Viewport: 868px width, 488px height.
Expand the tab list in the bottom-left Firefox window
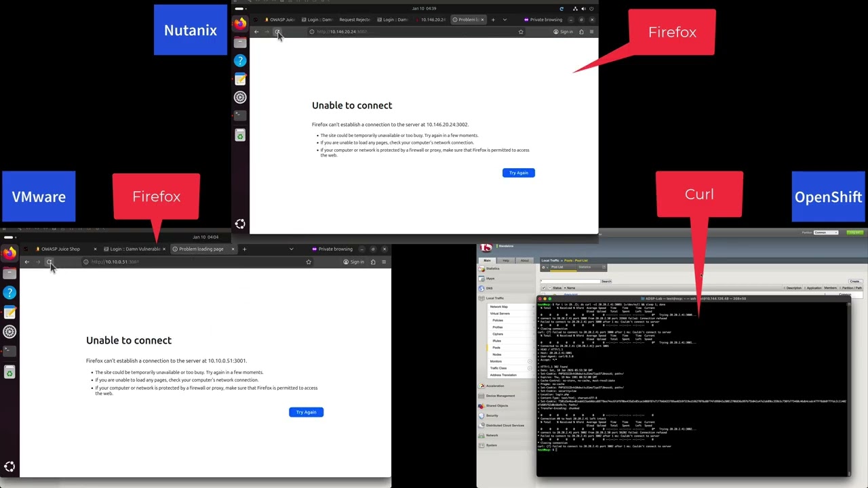coord(292,249)
